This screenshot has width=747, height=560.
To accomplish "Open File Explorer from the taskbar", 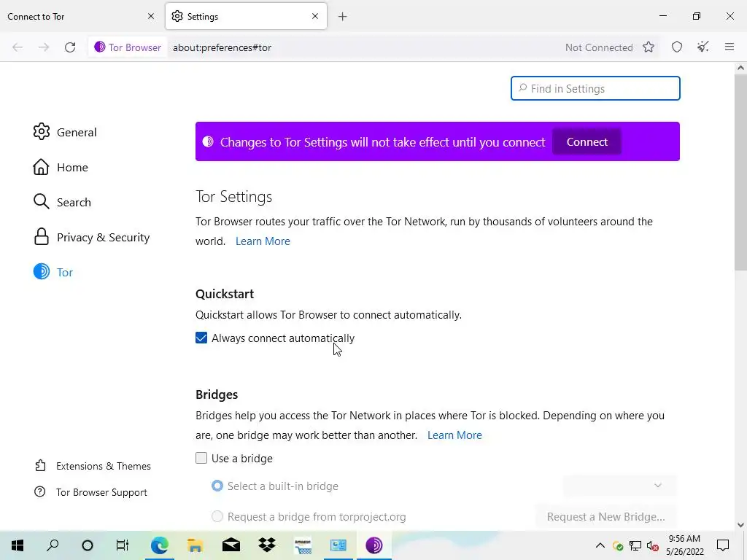I will click(196, 545).
